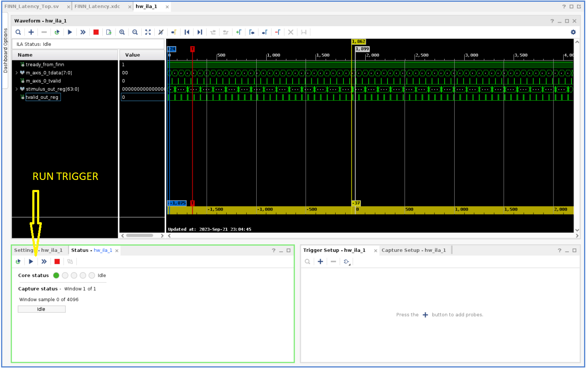Open Dashboard Options side tab

point(6,51)
